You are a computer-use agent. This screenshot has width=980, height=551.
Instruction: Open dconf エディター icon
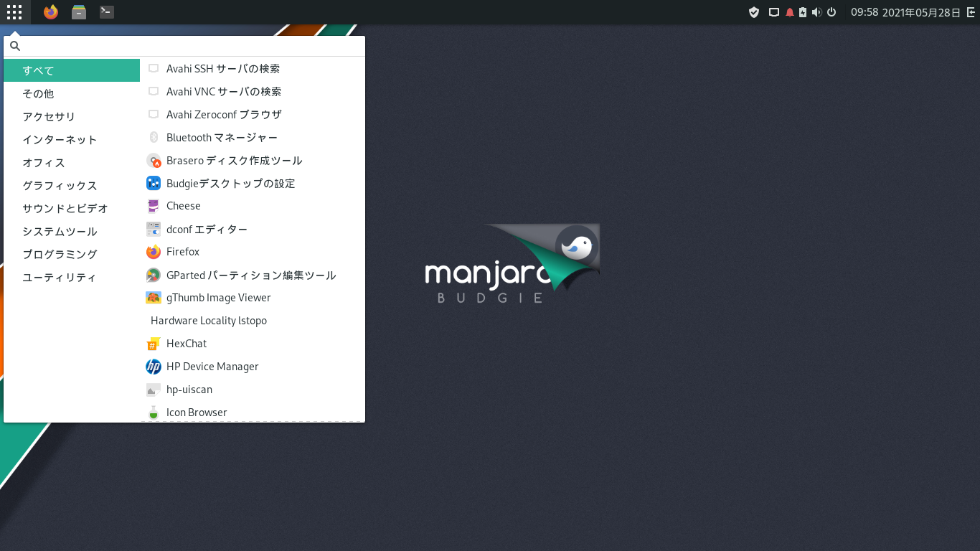coord(154,229)
